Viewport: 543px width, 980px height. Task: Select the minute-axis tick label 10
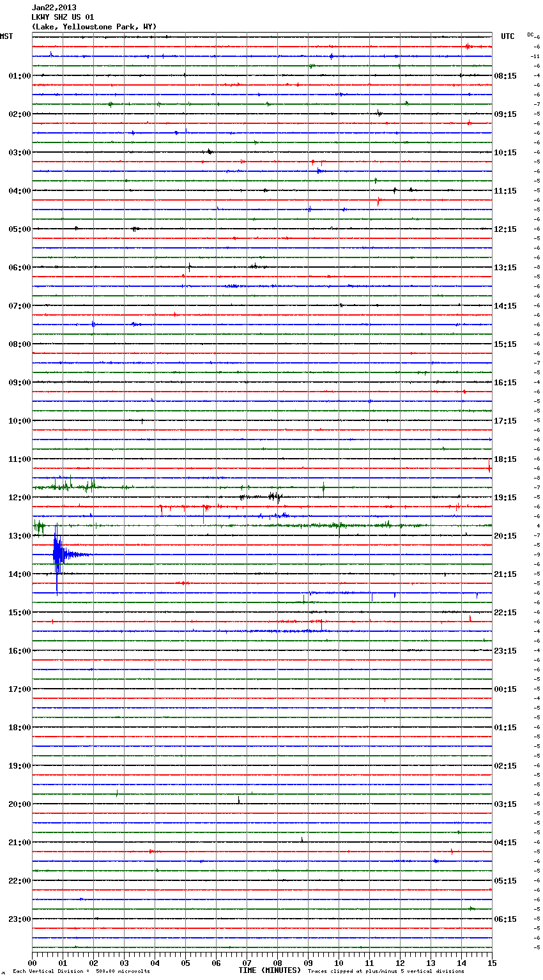pos(339,963)
